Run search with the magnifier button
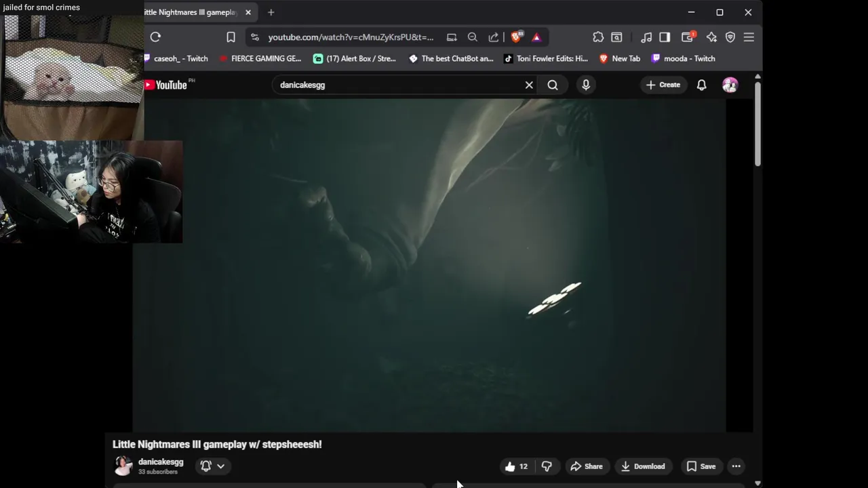 553,85
